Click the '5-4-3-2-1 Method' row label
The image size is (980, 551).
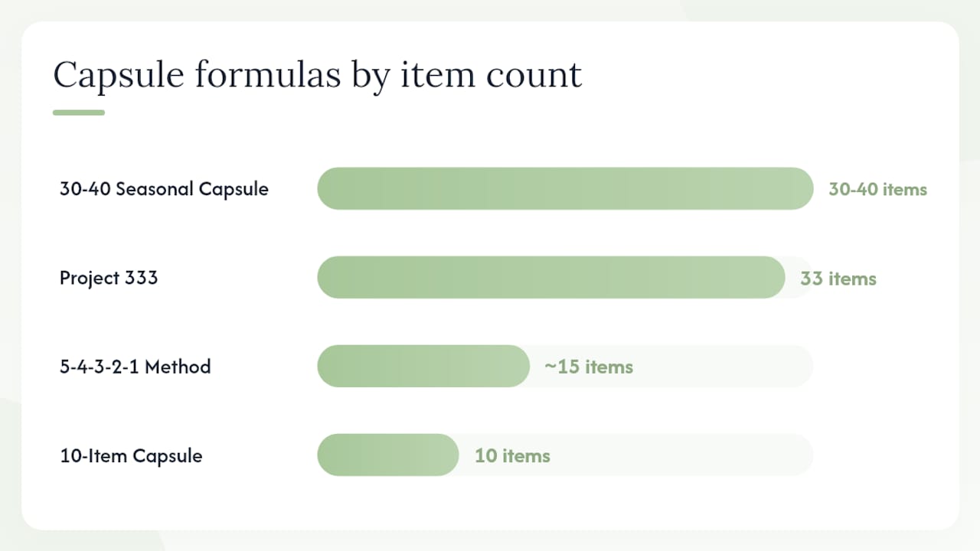tap(136, 367)
